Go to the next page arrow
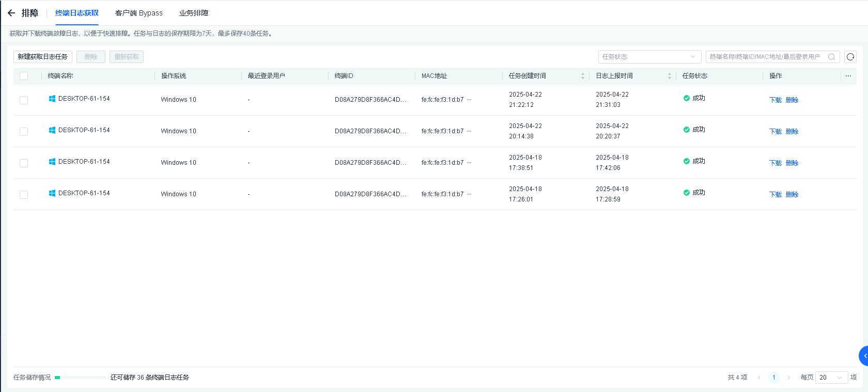Viewport: 868px width, 392px height. click(x=788, y=378)
